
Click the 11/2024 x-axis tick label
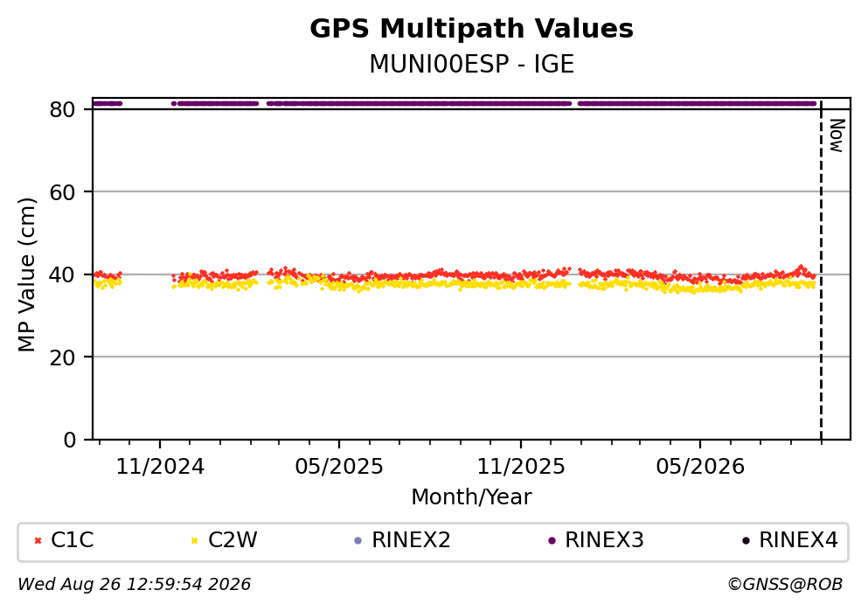point(160,467)
